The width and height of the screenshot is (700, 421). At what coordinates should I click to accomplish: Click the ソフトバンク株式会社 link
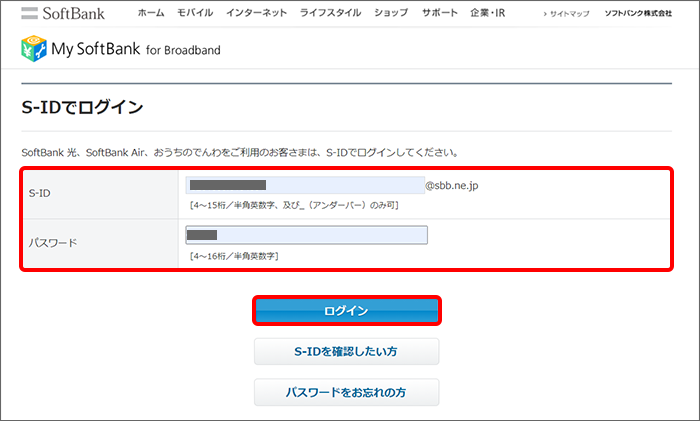coord(638,13)
